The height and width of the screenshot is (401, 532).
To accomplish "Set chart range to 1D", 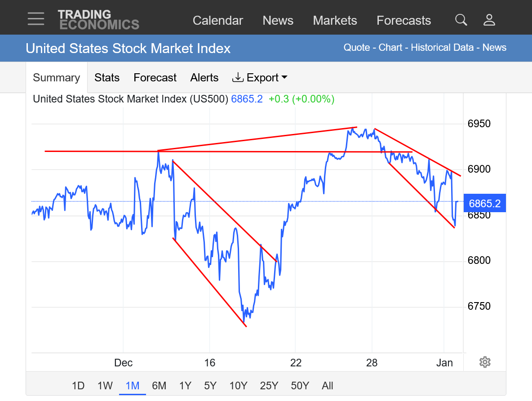I will tap(78, 386).
